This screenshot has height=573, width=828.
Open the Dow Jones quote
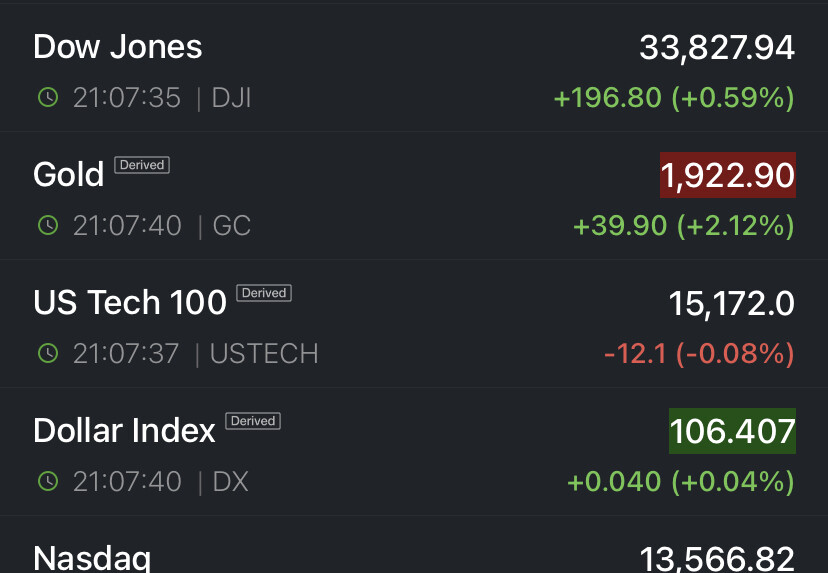(118, 47)
